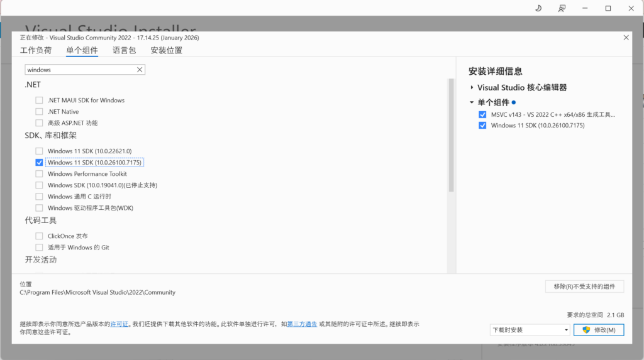
Task: Enable 高级 ASP.NET 功能 checkbox
Action: pyautogui.click(x=39, y=123)
